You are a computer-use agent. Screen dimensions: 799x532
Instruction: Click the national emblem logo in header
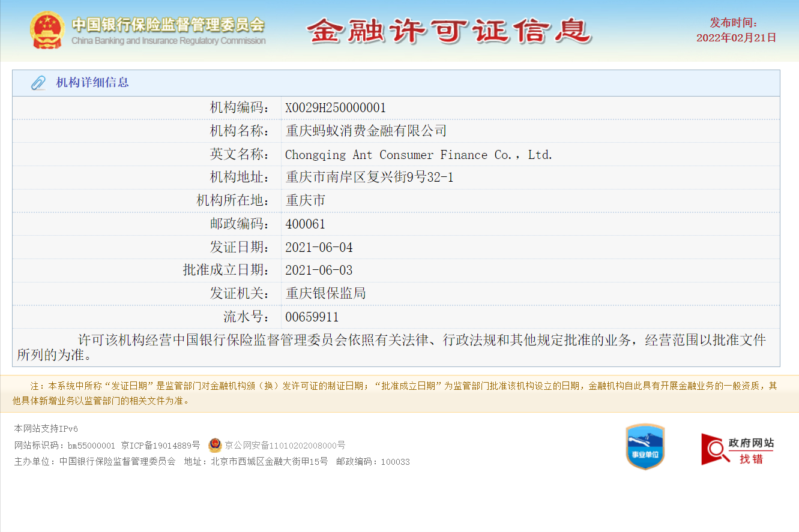pyautogui.click(x=47, y=29)
